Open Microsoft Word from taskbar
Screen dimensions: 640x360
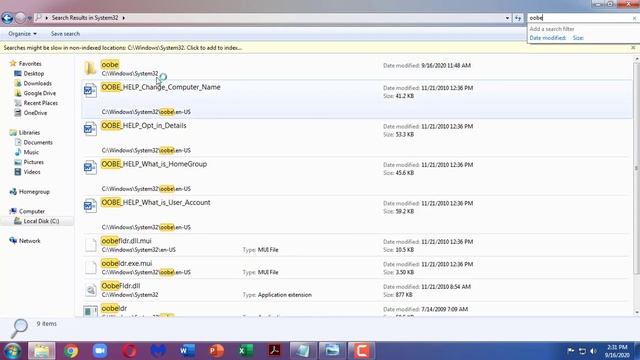coord(187,351)
